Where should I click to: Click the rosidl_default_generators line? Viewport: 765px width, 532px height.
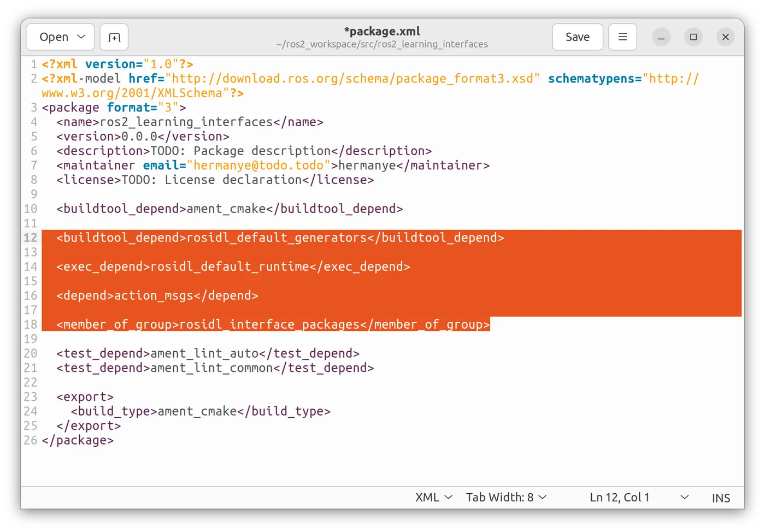point(280,238)
